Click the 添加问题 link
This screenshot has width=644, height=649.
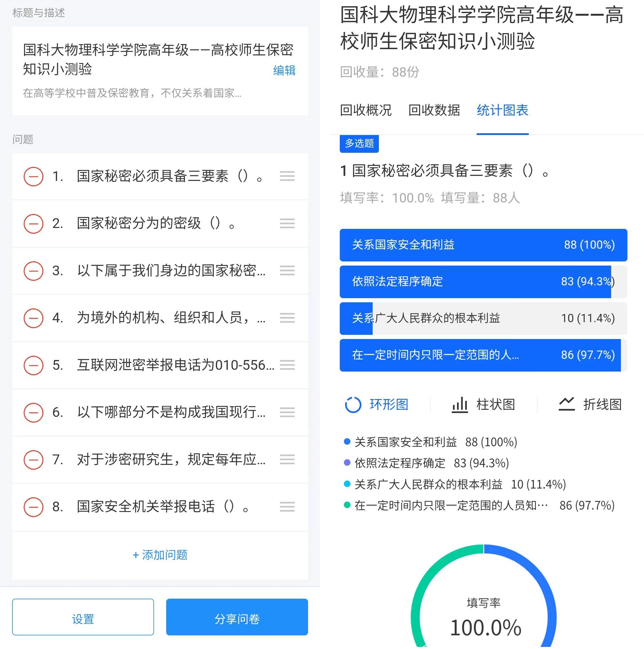pos(160,555)
